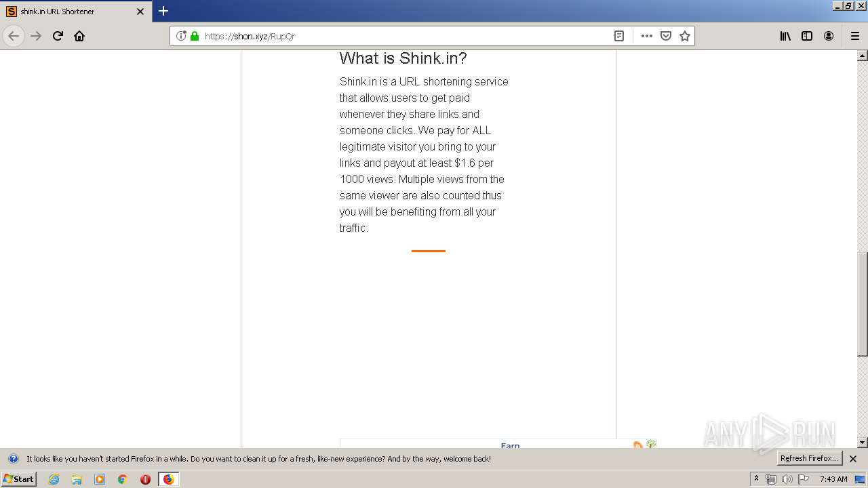
Task: Dismiss the Firefox notification bar
Action: pos(853,459)
